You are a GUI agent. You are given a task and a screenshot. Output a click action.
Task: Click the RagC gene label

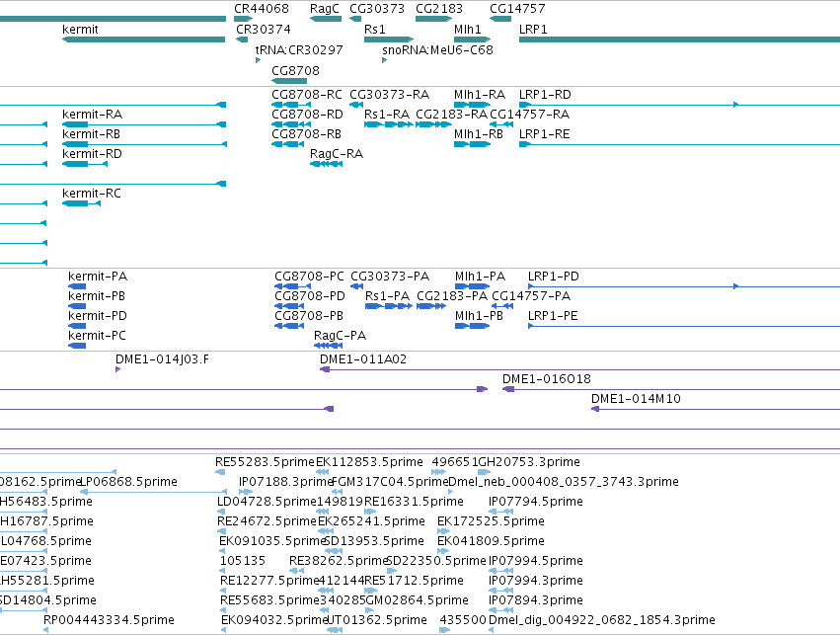[325, 9]
